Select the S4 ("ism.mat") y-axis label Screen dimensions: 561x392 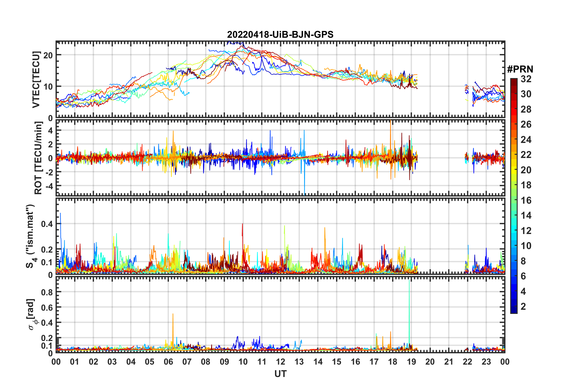[x=31, y=236]
